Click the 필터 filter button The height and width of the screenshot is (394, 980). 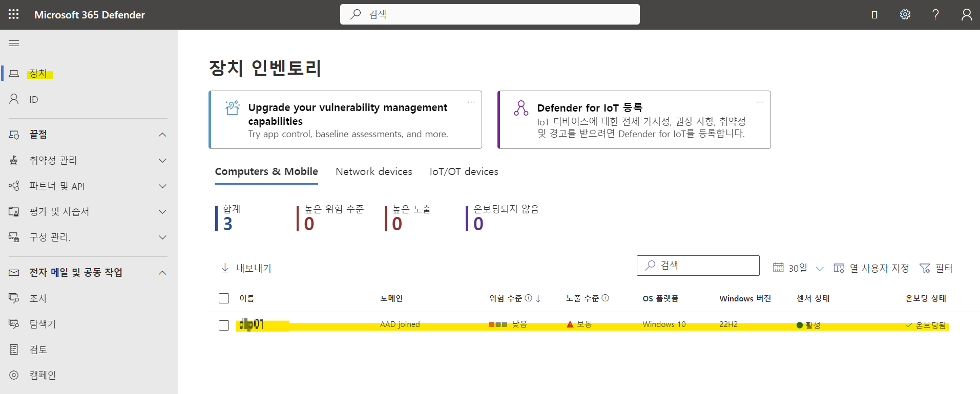(936, 268)
